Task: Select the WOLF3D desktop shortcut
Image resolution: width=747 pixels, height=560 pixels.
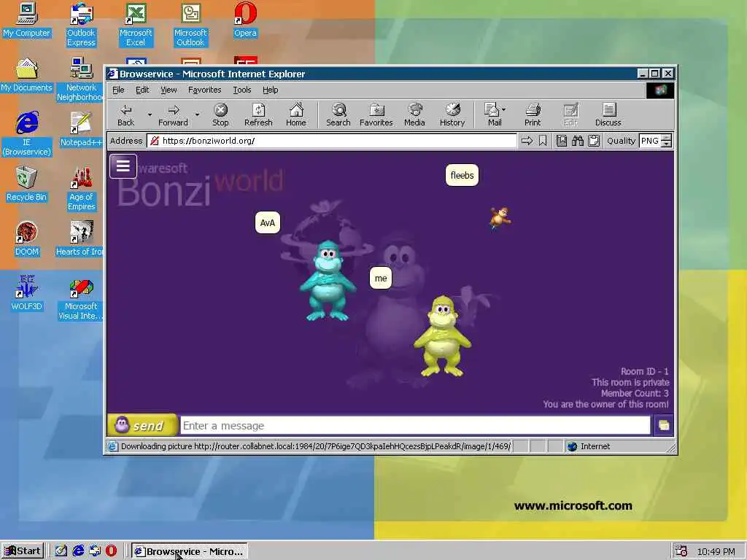Action: (x=27, y=293)
